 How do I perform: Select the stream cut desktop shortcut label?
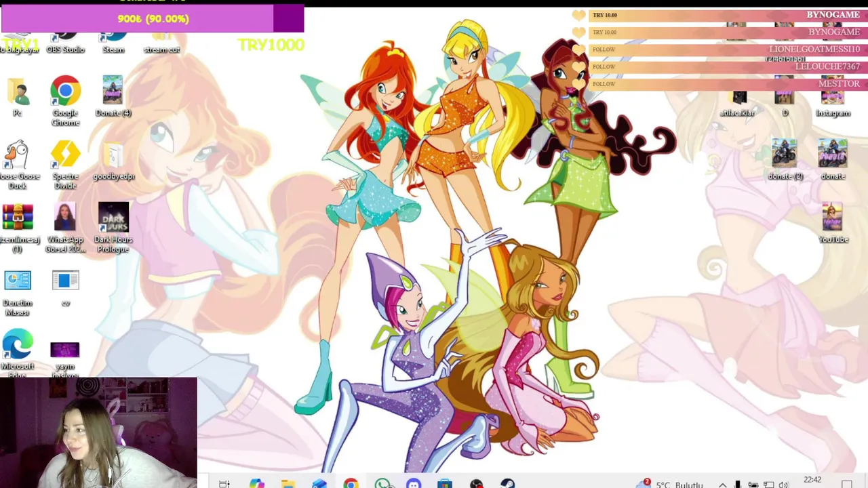tap(161, 49)
